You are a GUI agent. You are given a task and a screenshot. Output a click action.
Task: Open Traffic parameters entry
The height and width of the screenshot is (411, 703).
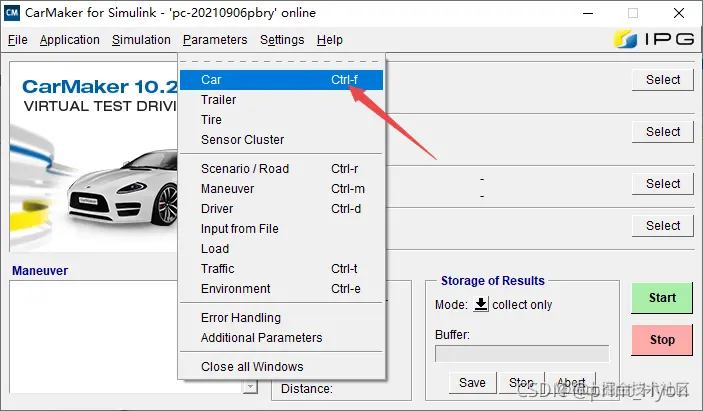point(282,268)
